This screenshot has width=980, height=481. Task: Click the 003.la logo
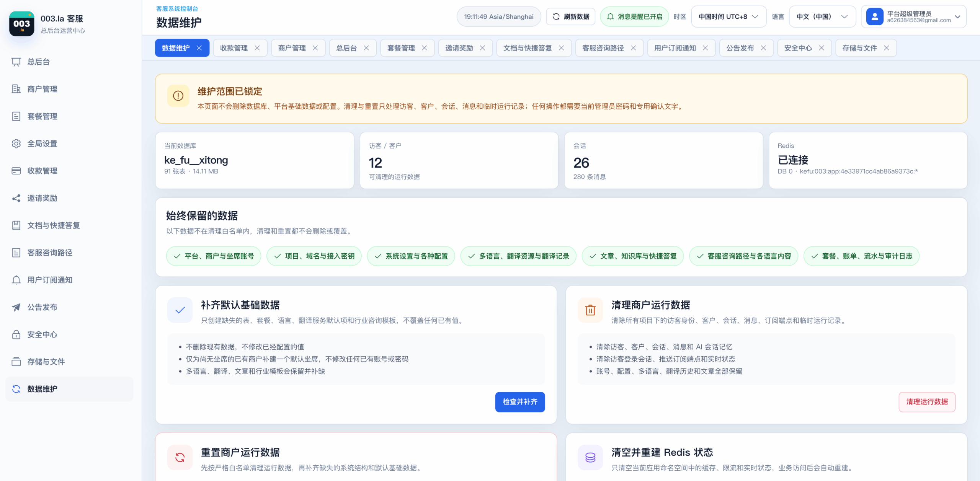(x=21, y=24)
